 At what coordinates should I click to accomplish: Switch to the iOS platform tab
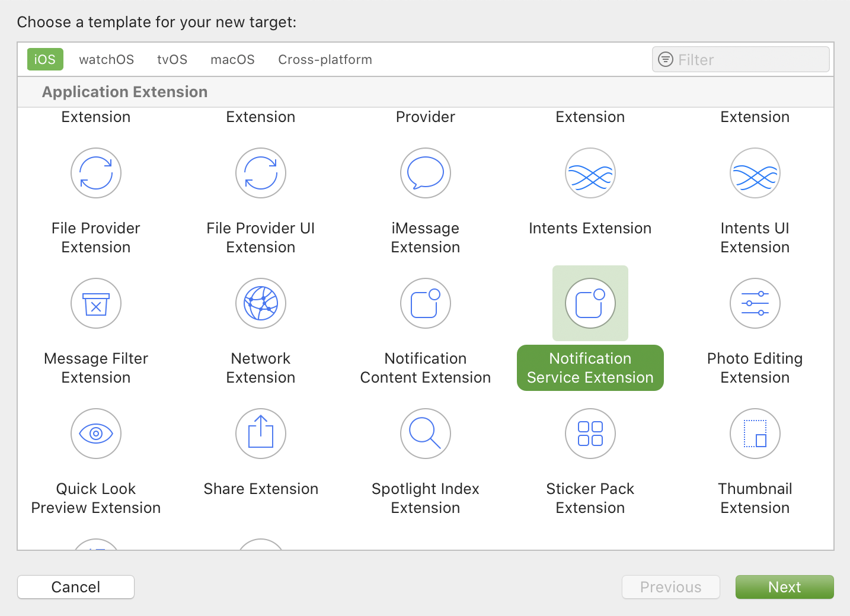pos(45,59)
